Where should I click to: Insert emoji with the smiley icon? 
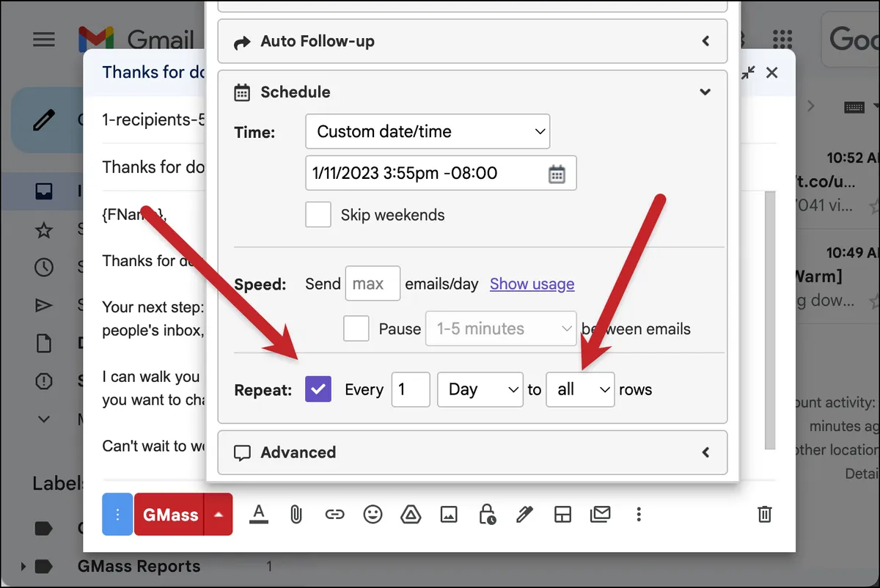pyautogui.click(x=373, y=515)
